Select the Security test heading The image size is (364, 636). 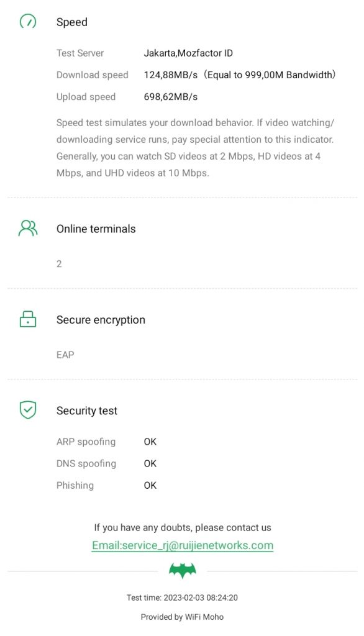click(x=87, y=411)
